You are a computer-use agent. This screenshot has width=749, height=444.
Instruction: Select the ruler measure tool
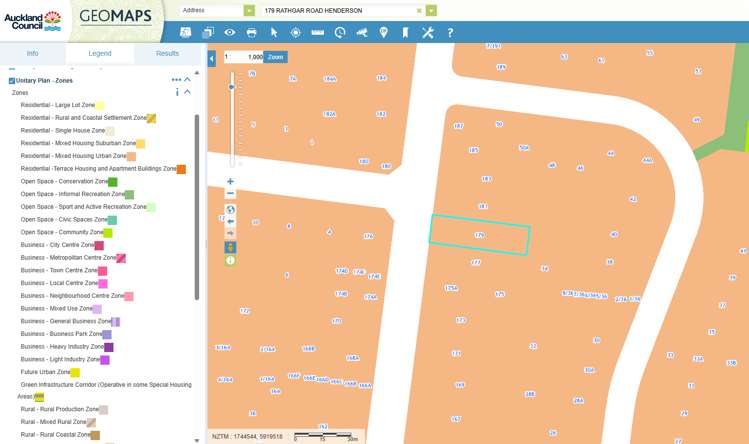pos(318,32)
